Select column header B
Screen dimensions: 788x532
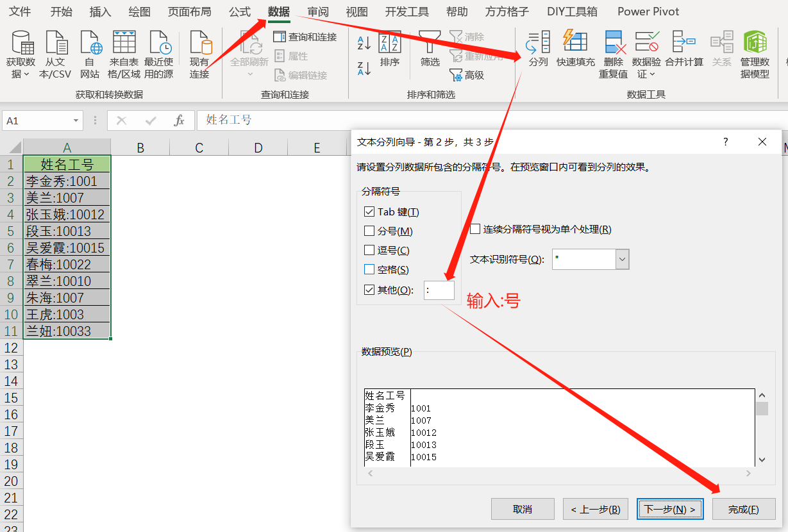pyautogui.click(x=140, y=147)
